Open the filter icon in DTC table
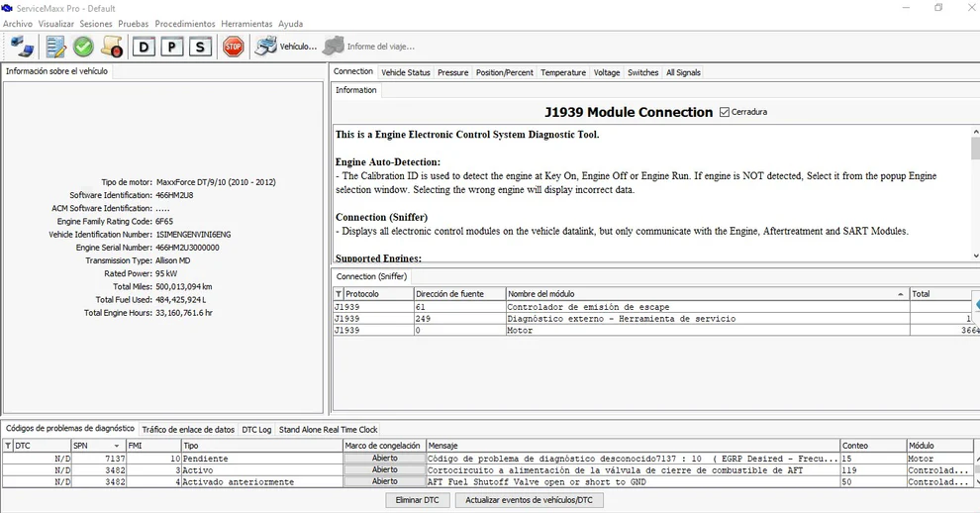The height and width of the screenshot is (513, 980). point(8,446)
